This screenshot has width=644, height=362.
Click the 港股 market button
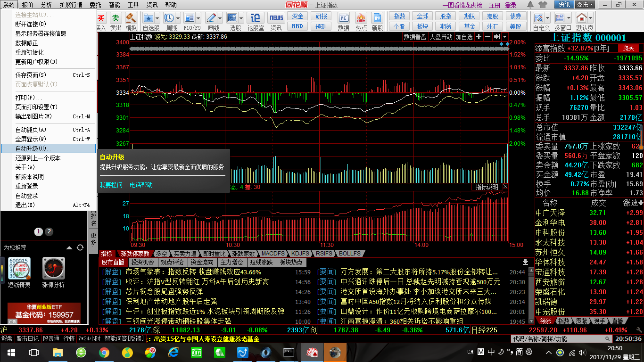493,16
